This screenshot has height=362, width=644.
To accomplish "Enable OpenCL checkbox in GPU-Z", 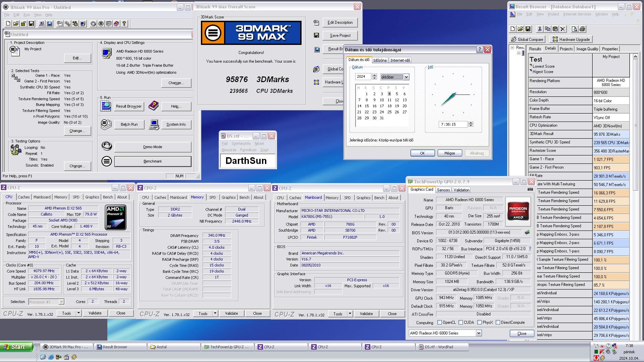I will pyautogui.click(x=439, y=322).
